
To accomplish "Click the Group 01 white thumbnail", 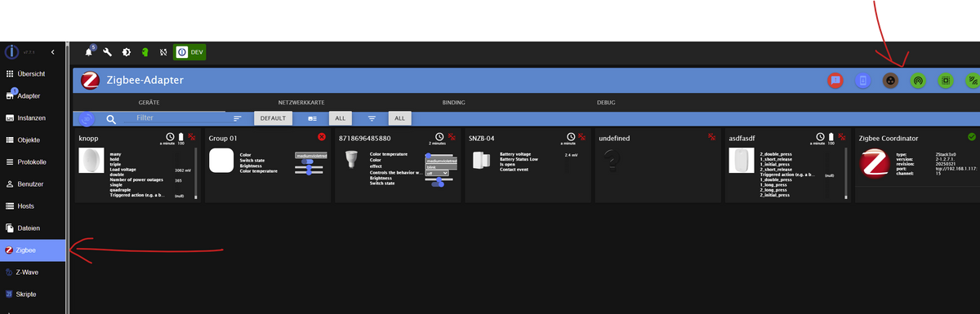I will pyautogui.click(x=221, y=161).
